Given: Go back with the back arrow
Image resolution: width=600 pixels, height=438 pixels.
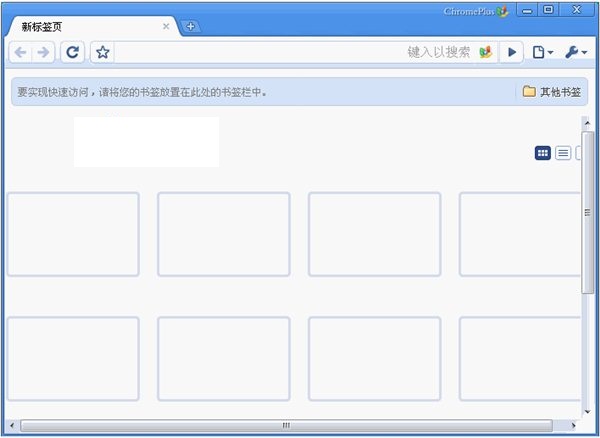Looking at the screenshot, I should click(20, 52).
